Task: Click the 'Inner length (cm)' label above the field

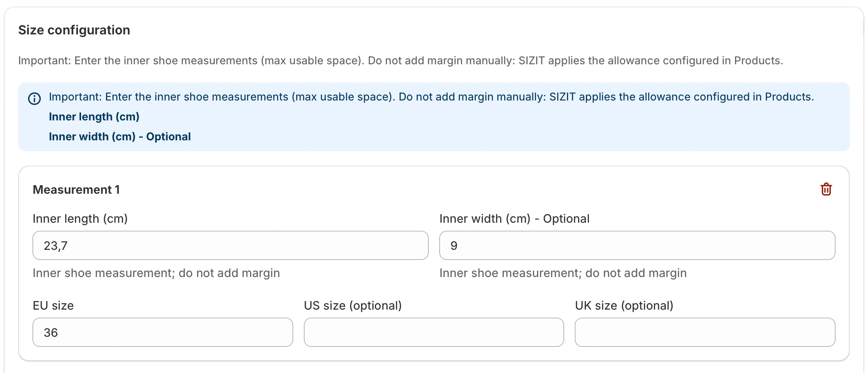Action: (x=80, y=219)
